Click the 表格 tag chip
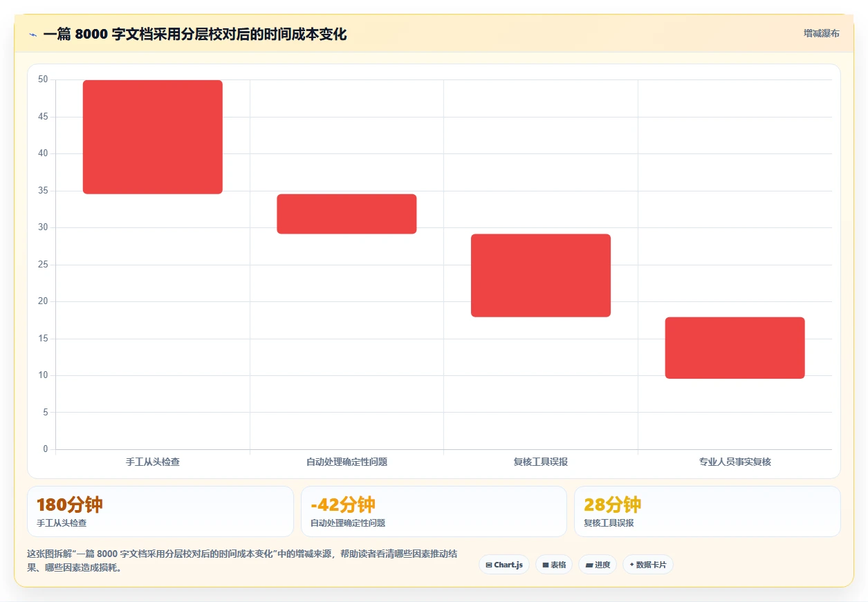 (554, 565)
